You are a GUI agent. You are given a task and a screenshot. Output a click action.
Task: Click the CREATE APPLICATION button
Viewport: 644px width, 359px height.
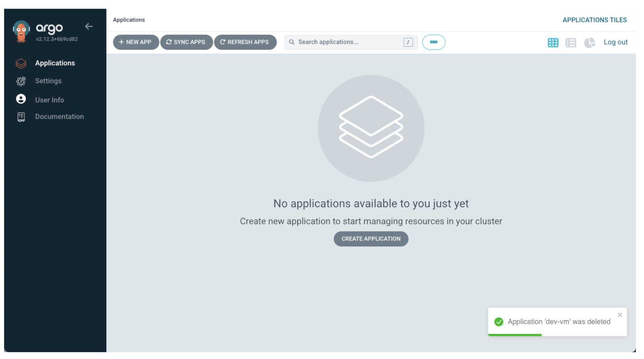tap(371, 239)
